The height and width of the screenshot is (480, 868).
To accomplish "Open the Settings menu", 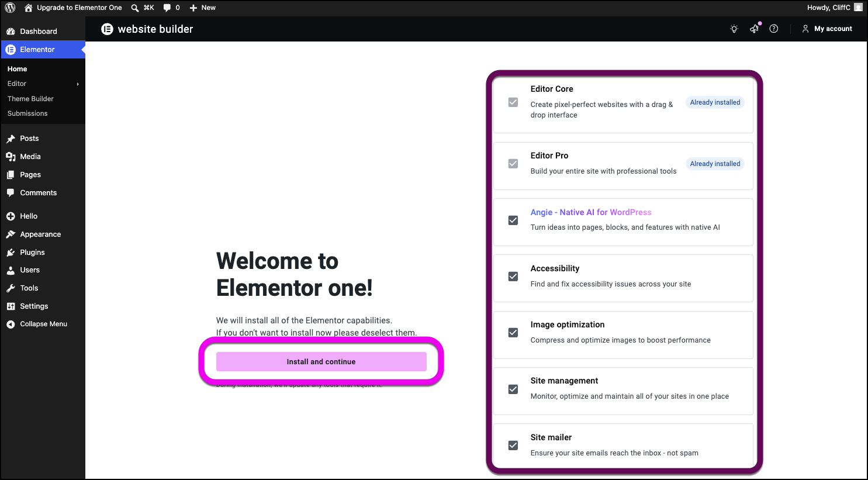I will [43, 306].
